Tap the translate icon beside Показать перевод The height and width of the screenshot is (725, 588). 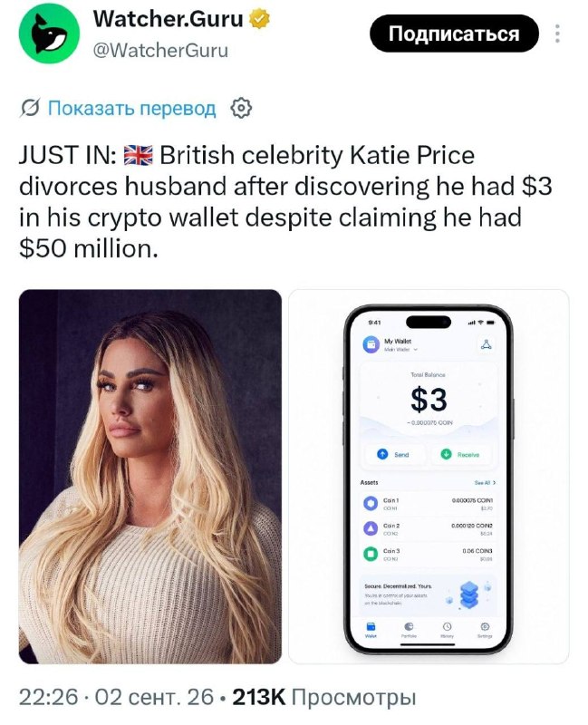click(30, 108)
